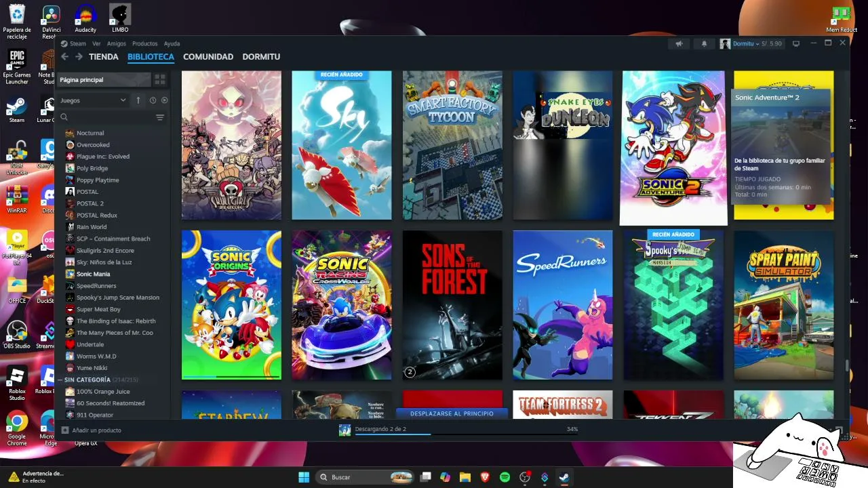Launch WinRAR from the desktop
The image size is (868, 488).
click(17, 199)
